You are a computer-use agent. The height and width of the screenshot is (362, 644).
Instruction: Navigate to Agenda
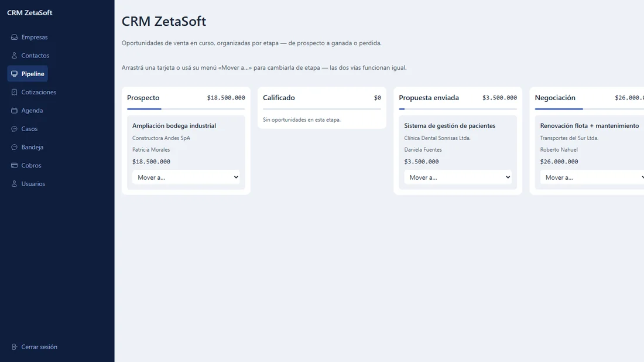(x=27, y=111)
